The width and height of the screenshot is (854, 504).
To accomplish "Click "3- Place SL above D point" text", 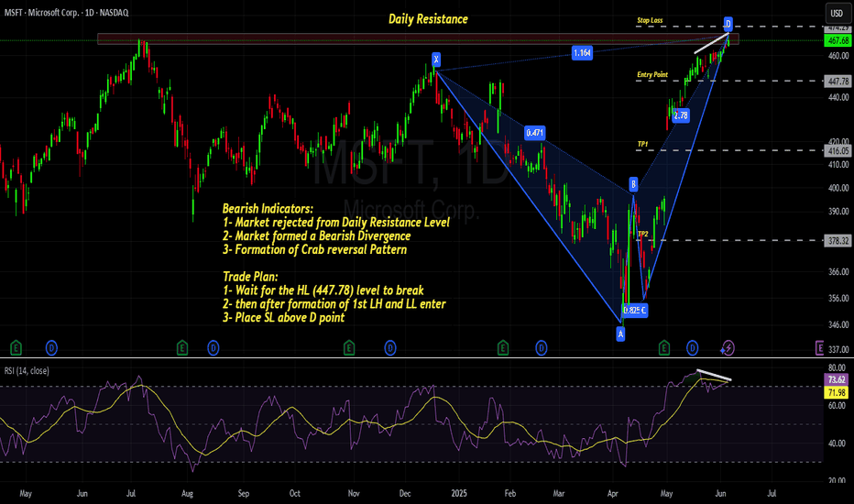I will (x=283, y=318).
